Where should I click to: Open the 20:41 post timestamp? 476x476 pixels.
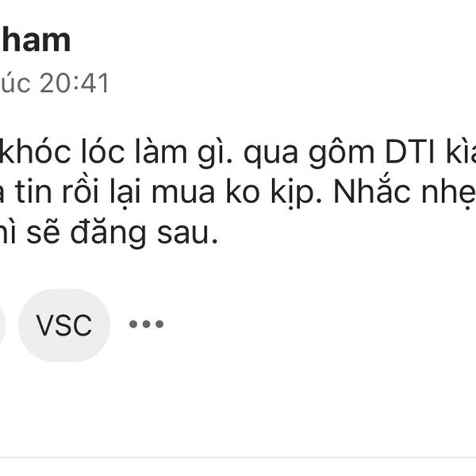[x=74, y=83]
